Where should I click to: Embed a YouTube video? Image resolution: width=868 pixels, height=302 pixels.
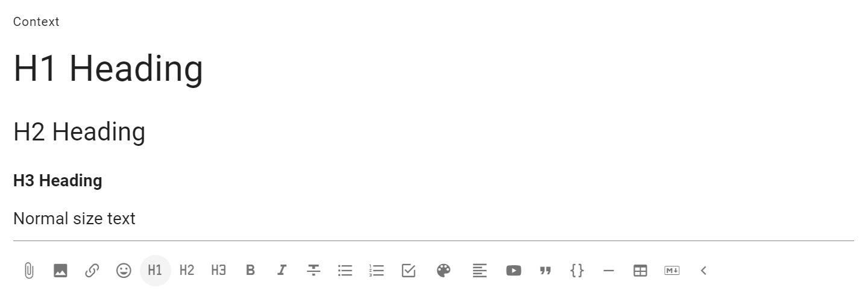pos(514,271)
